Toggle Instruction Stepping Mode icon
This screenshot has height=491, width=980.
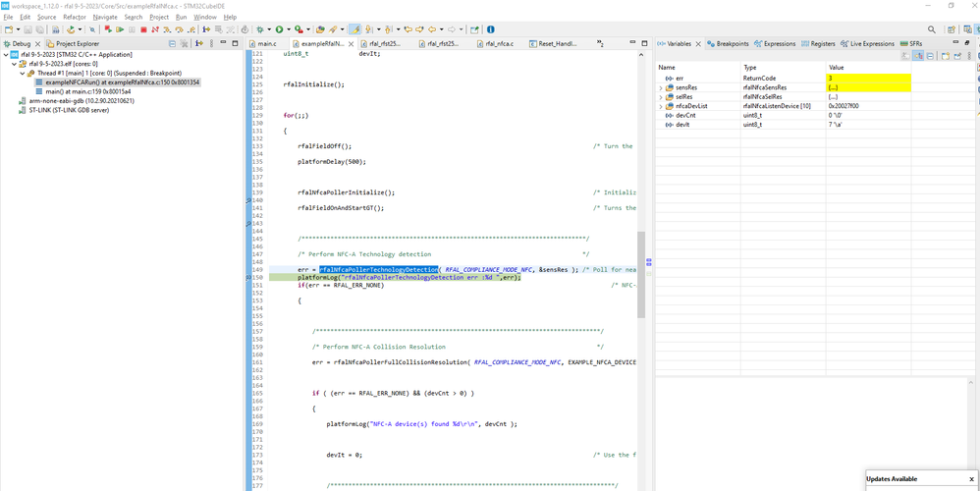pyautogui.click(x=207, y=29)
